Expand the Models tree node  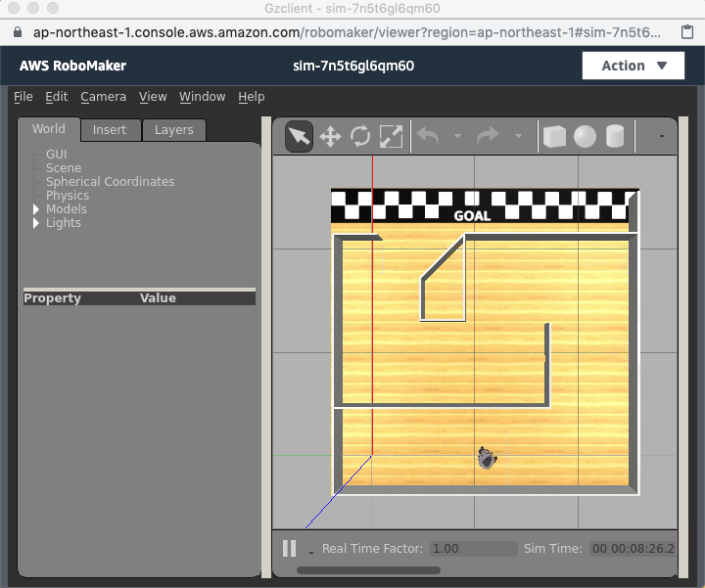[36, 208]
